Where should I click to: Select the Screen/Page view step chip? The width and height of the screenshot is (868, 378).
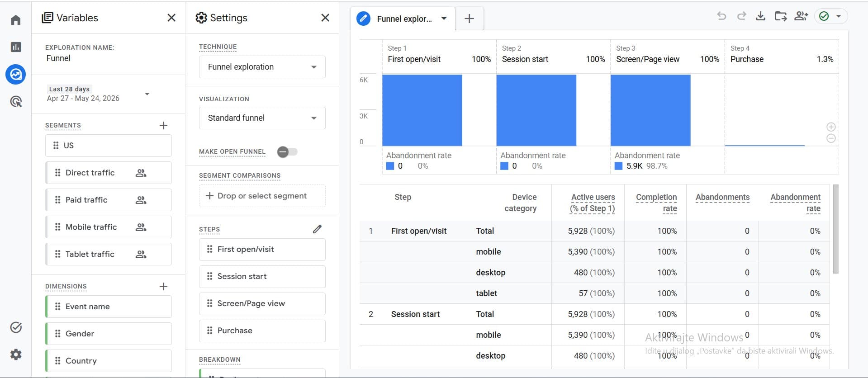(x=262, y=303)
